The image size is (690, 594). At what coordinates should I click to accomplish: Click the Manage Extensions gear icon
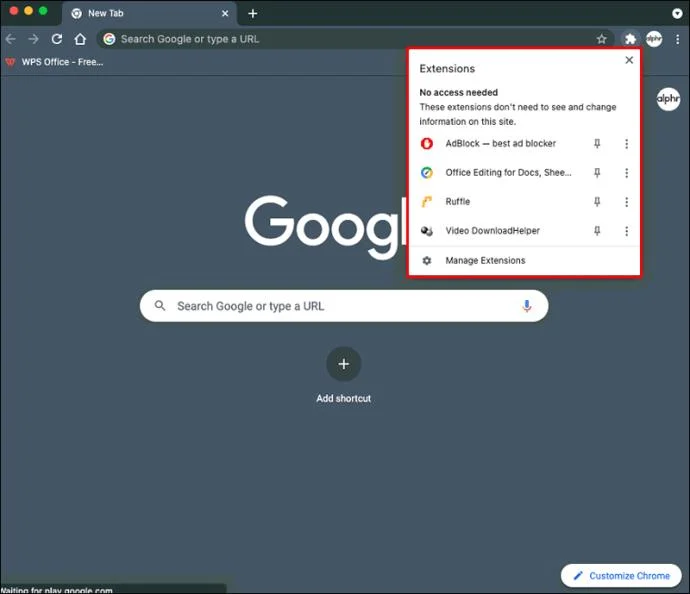(x=427, y=260)
